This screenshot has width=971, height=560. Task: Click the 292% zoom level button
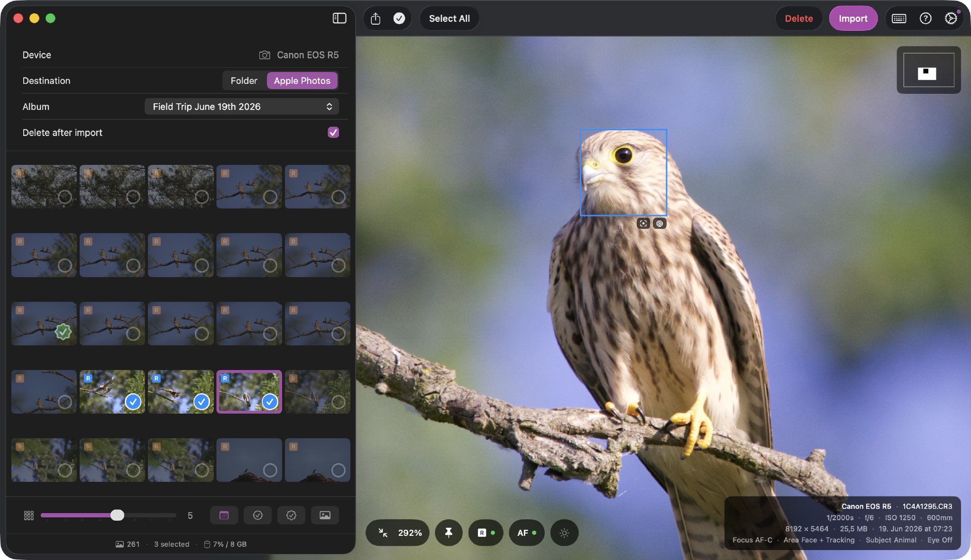[x=410, y=533]
